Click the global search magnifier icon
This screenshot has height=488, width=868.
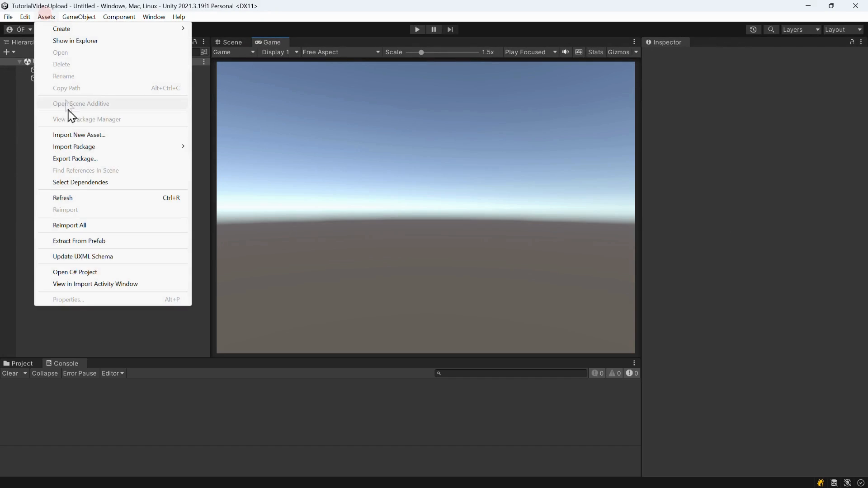(771, 29)
